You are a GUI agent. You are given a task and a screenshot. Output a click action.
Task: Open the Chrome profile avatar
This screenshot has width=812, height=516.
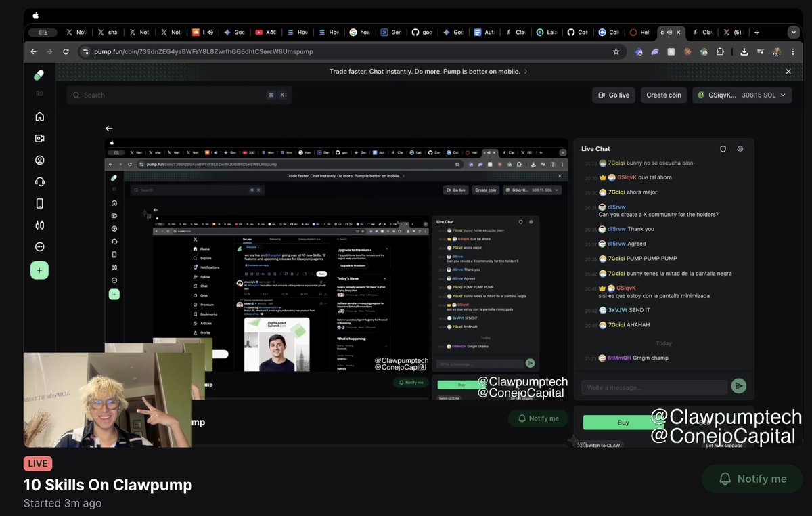pos(777,51)
